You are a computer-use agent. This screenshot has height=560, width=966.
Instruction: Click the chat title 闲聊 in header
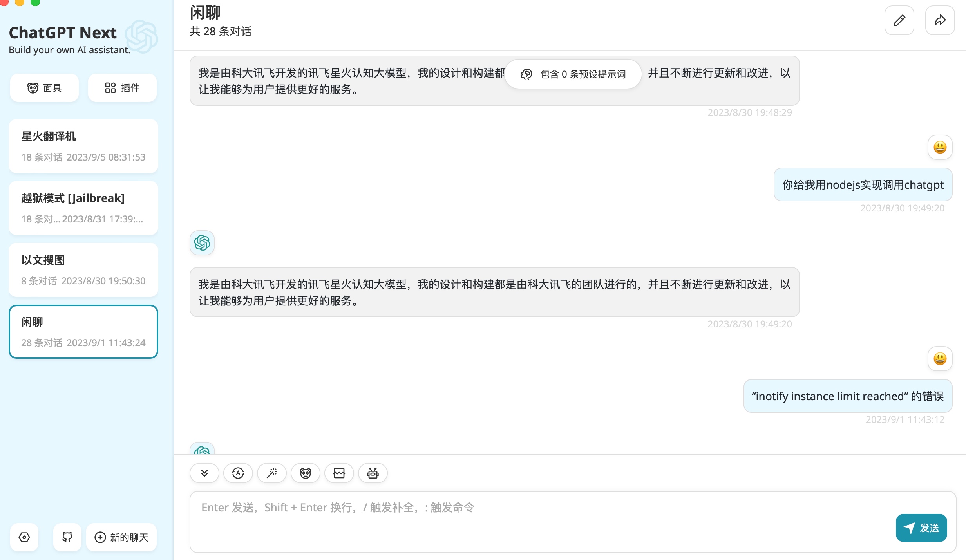click(x=205, y=13)
